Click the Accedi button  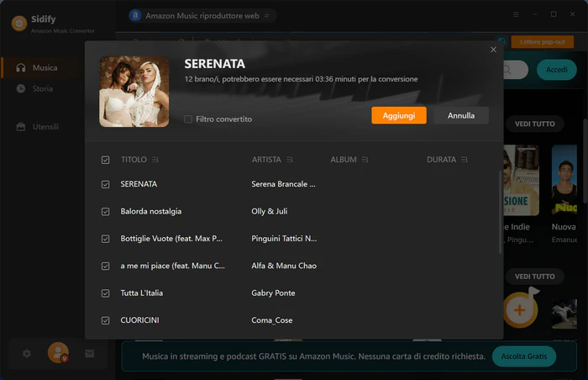tap(556, 70)
